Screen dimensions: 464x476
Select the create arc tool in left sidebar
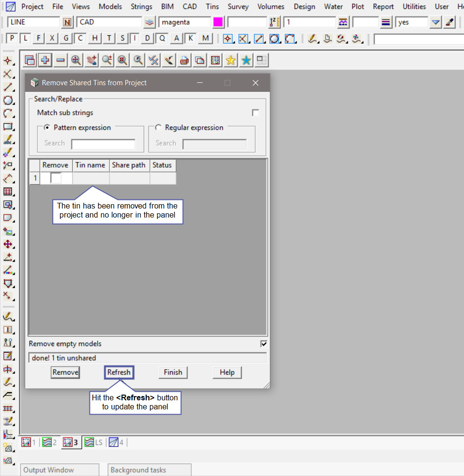(x=8, y=114)
